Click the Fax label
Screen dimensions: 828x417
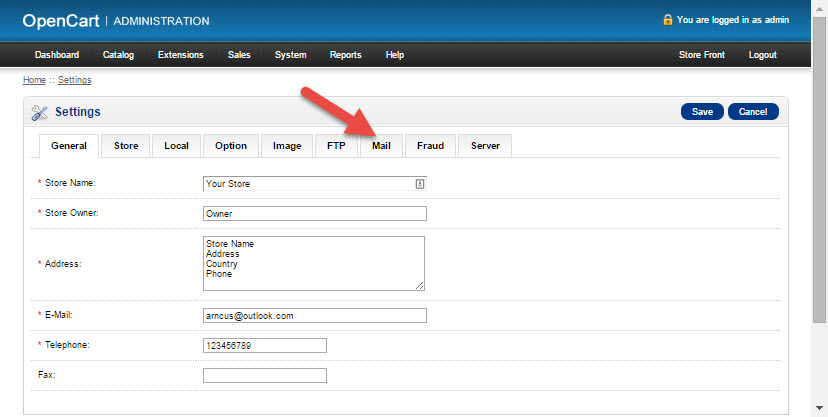(x=46, y=375)
